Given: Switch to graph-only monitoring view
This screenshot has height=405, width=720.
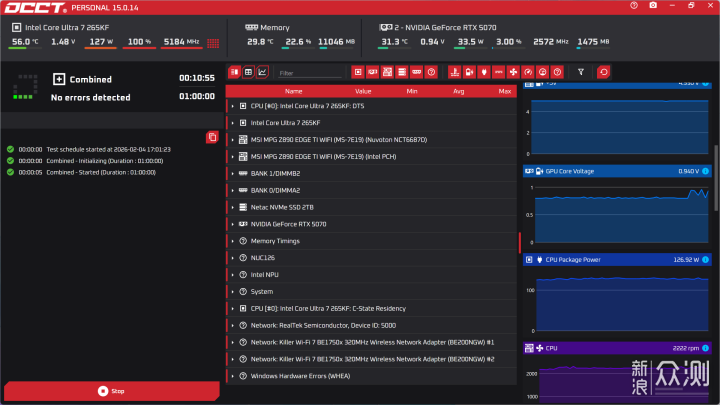Looking at the screenshot, I should [262, 72].
